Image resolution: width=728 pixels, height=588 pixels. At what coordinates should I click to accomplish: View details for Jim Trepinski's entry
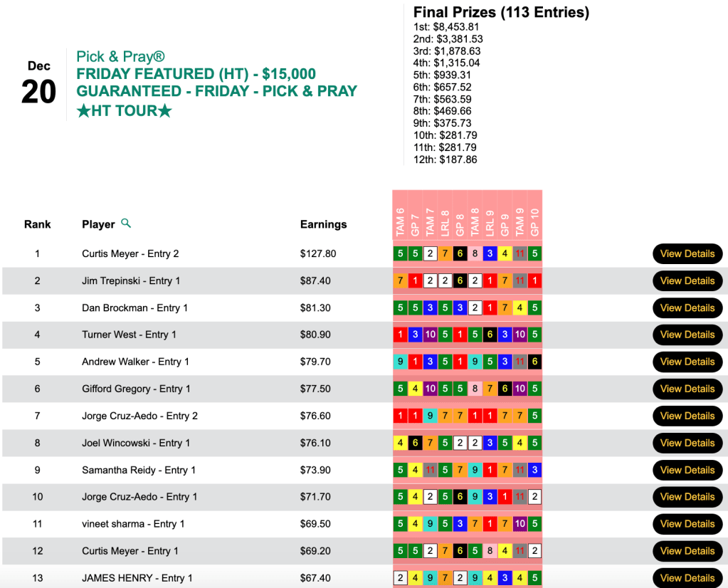pos(687,281)
